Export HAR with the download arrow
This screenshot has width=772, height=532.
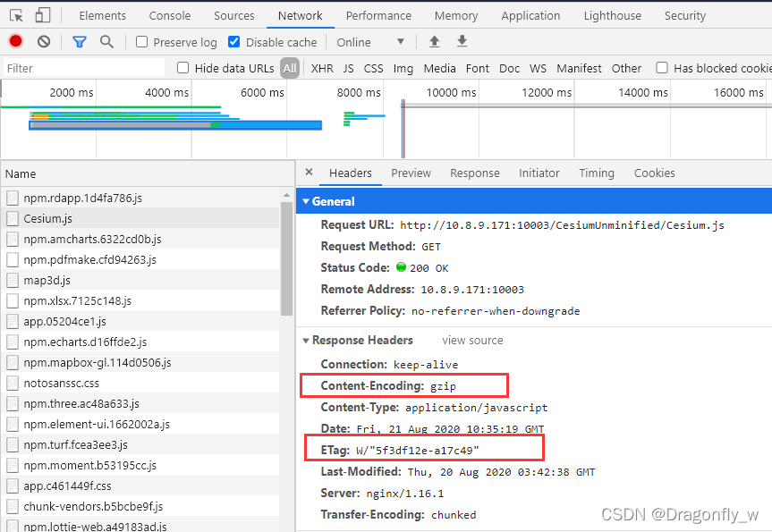point(462,41)
